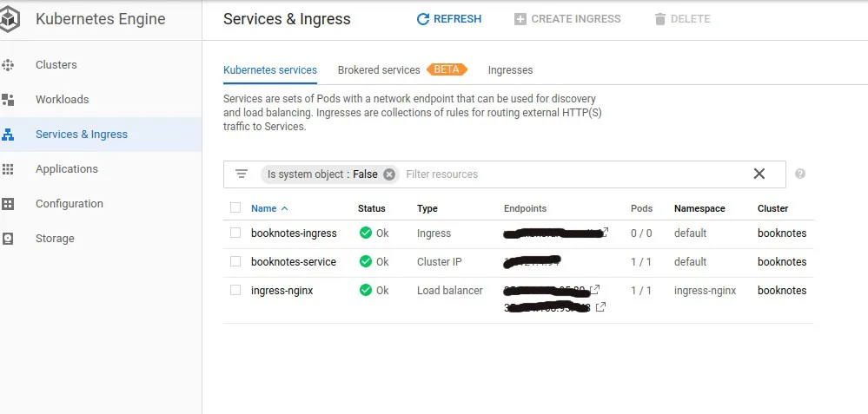Toggle the select-all services checkbox
This screenshot has width=868, height=414.
(x=235, y=208)
